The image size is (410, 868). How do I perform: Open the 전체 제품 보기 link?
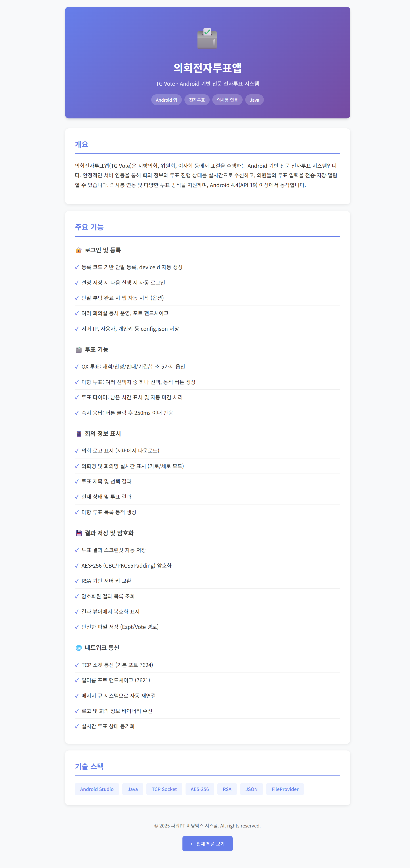(x=207, y=843)
